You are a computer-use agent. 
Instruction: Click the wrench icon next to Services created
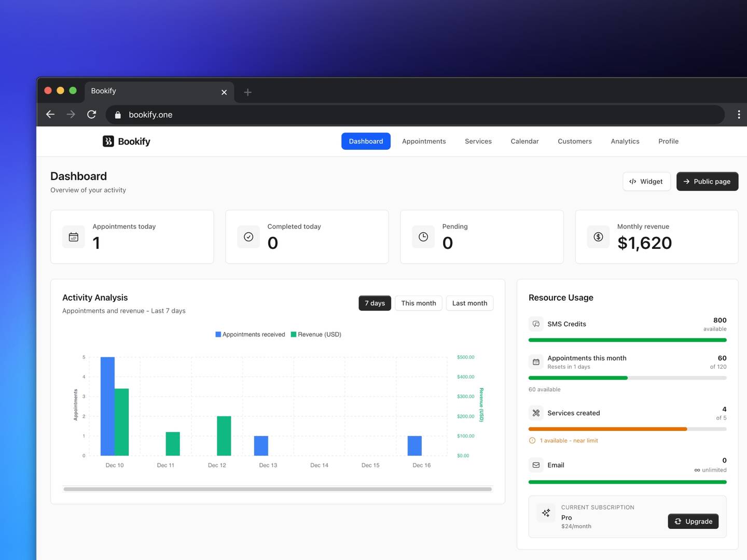[x=535, y=413]
